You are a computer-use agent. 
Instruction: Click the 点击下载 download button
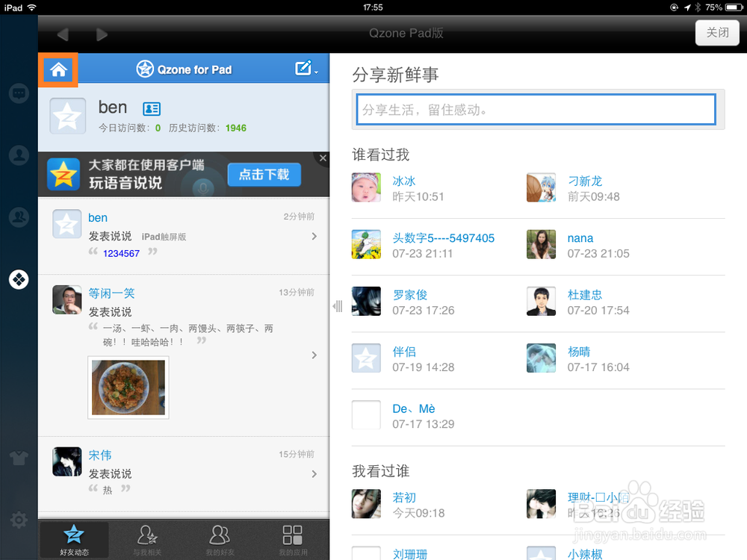tap(264, 175)
